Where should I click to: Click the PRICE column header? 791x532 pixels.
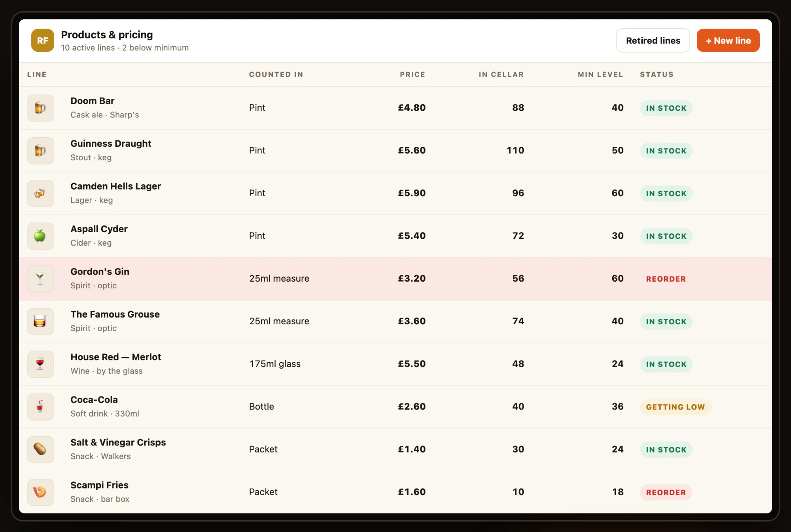[413, 74]
